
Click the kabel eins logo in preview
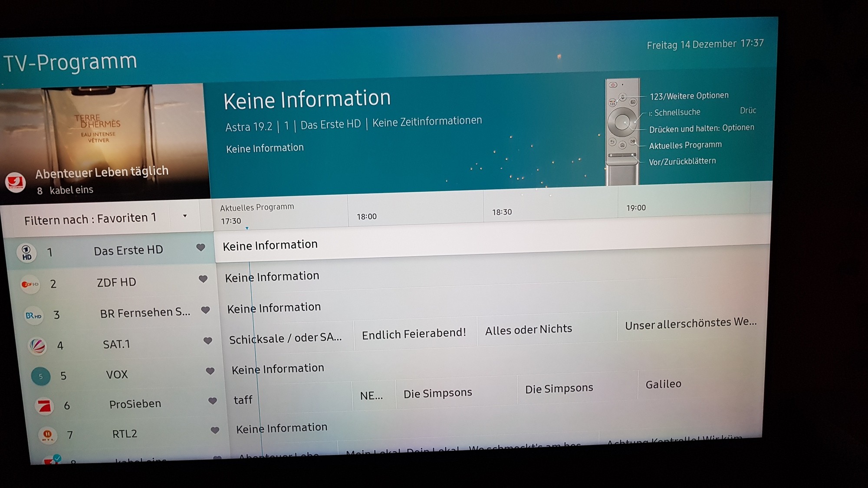click(15, 183)
